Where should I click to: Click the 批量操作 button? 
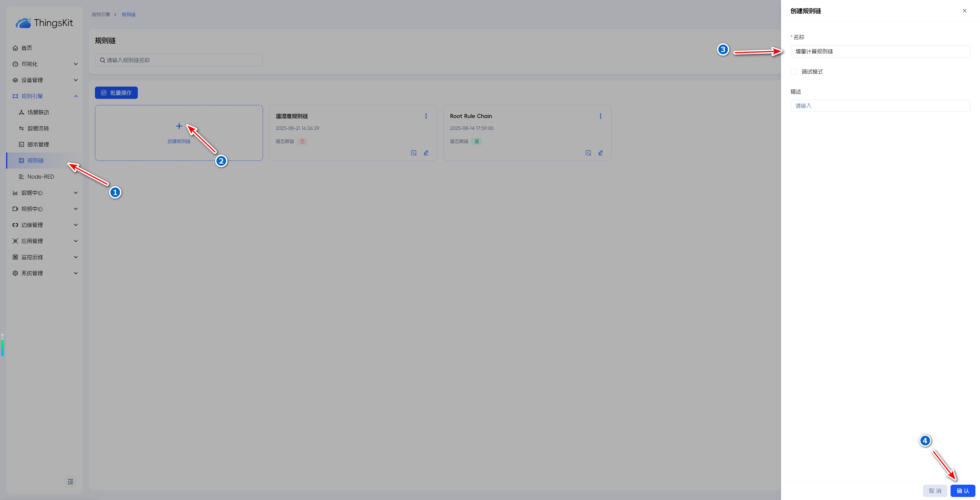click(x=116, y=93)
